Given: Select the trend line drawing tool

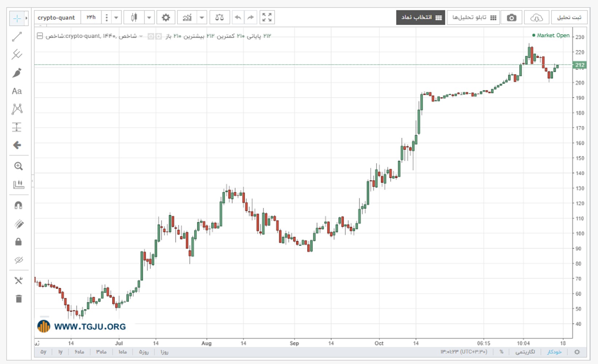Looking at the screenshot, I should pos(17,36).
